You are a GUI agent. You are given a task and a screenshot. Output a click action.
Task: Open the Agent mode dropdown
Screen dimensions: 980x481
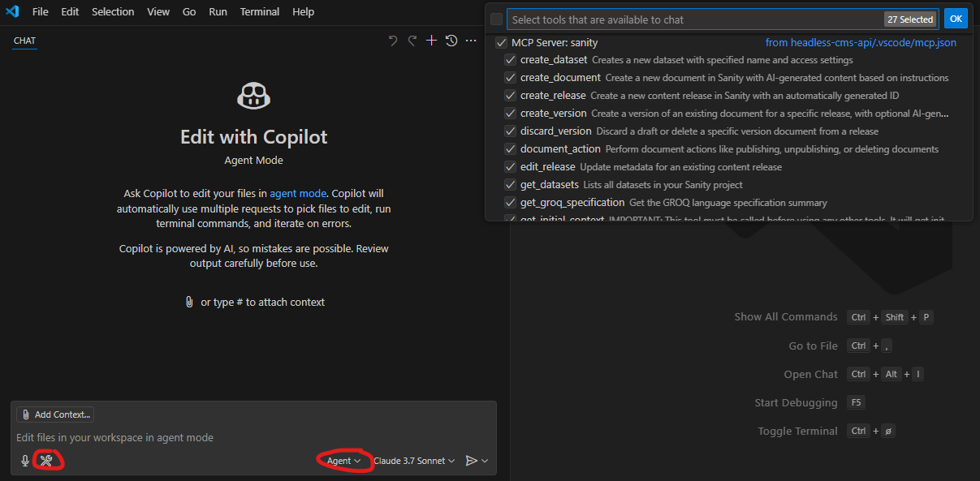(344, 460)
